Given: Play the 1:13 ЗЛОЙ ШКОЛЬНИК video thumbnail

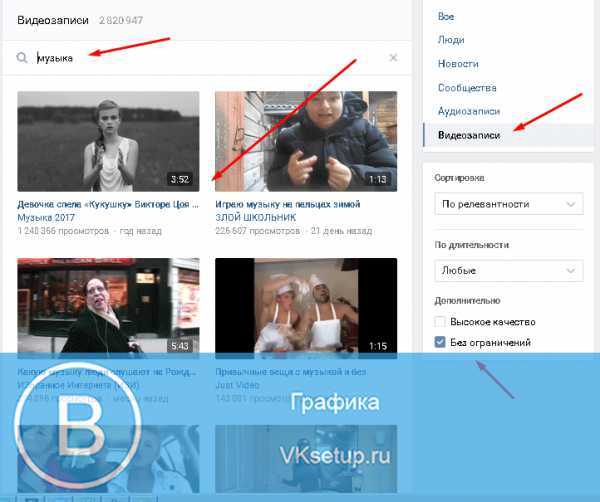Looking at the screenshot, I should 306,141.
